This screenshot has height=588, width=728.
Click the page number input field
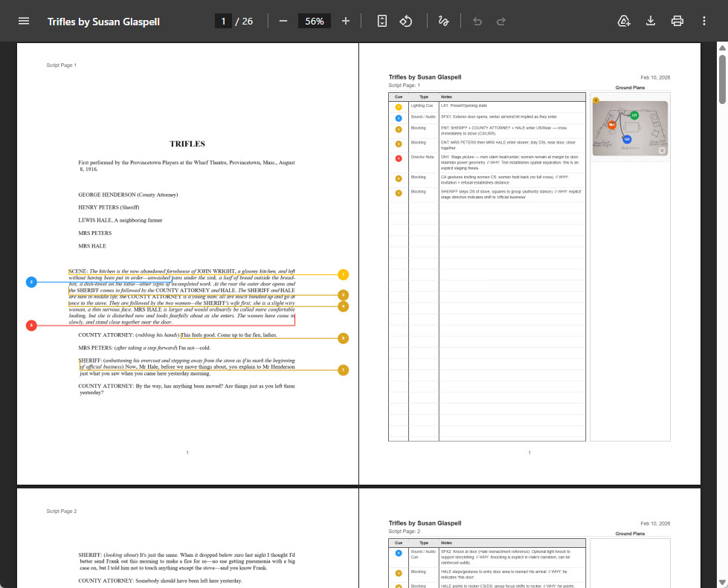click(223, 21)
